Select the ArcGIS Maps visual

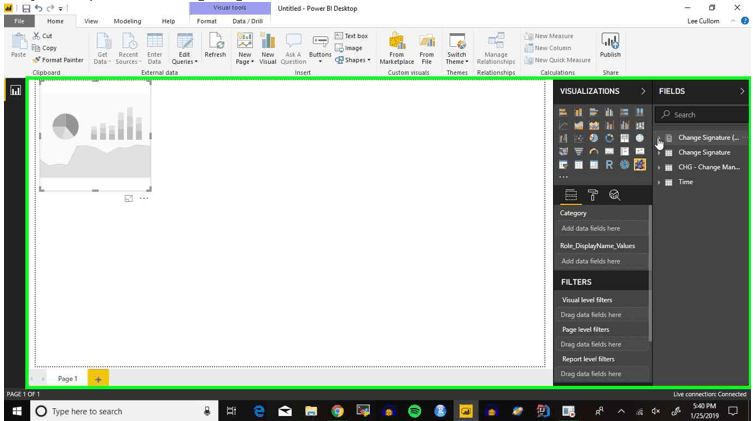point(624,165)
